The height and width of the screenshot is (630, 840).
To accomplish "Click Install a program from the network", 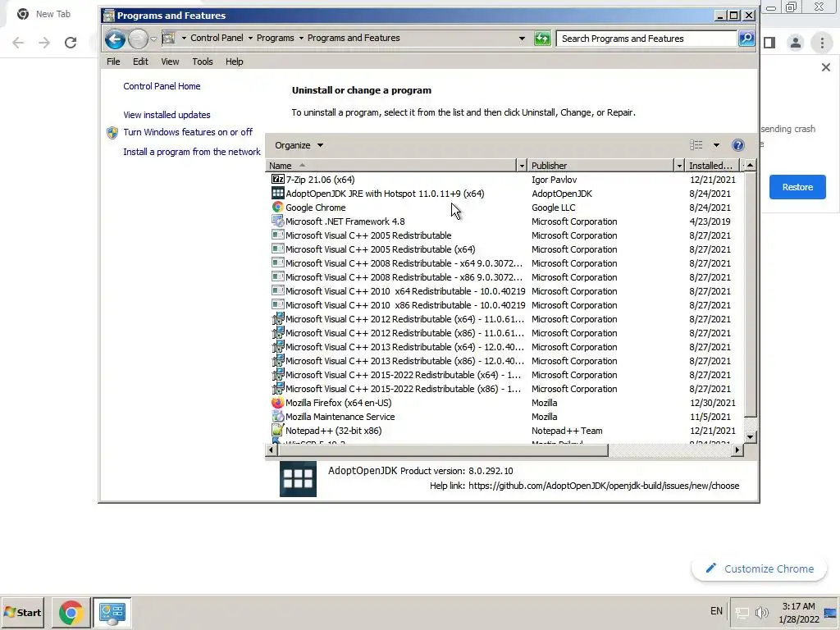I will [x=192, y=152].
